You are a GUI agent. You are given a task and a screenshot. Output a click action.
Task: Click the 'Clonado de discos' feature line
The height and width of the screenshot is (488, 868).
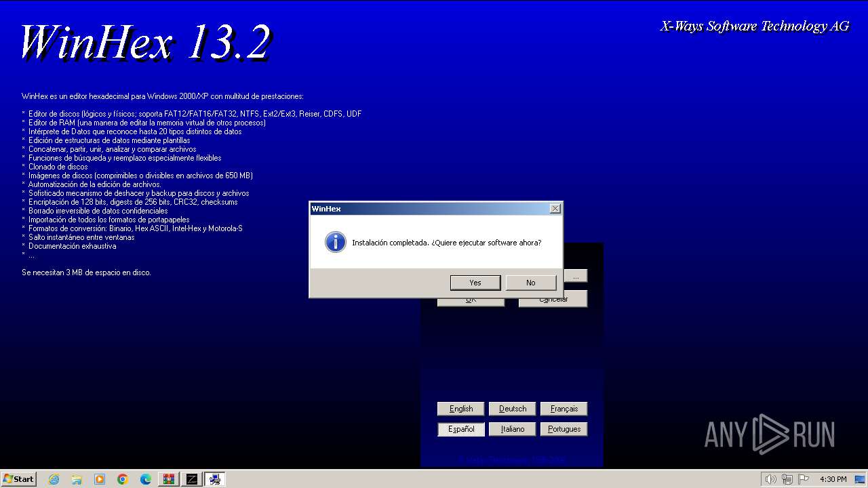[58, 167]
